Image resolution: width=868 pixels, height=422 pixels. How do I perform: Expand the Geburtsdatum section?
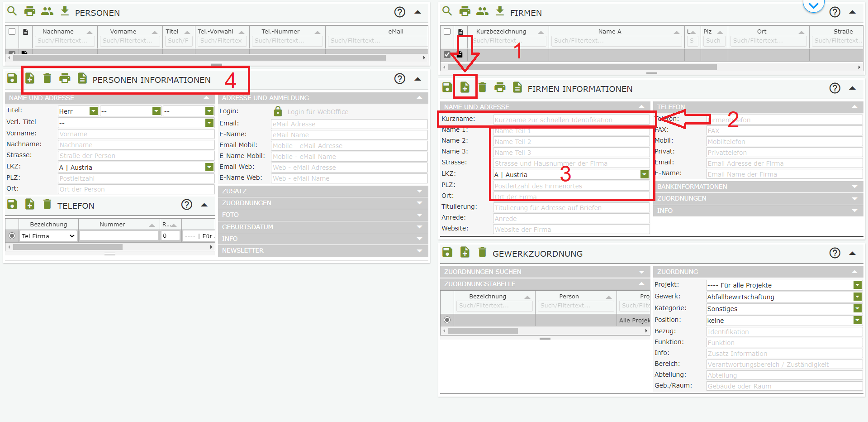(x=323, y=227)
